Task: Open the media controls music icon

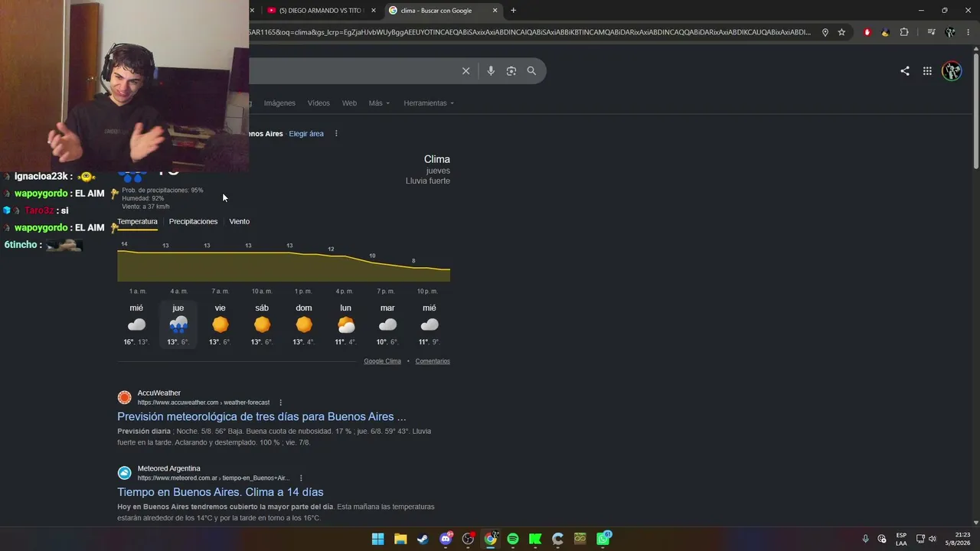Action: (931, 32)
